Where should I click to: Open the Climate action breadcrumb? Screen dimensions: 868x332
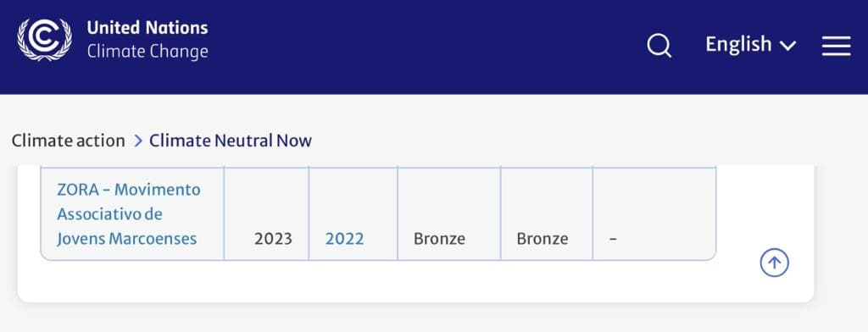click(68, 141)
